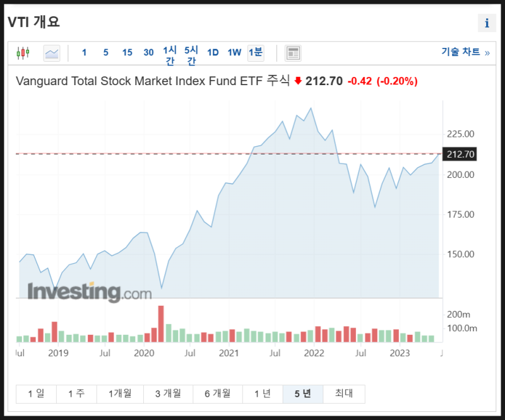
Task: Switch to the area chart icon
Action: pyautogui.click(x=50, y=53)
